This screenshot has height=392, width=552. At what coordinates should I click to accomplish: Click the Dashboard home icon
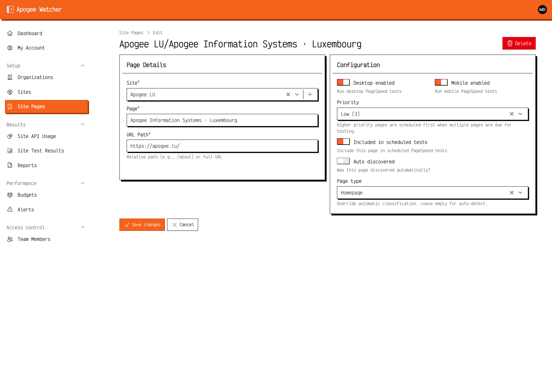tap(10, 33)
